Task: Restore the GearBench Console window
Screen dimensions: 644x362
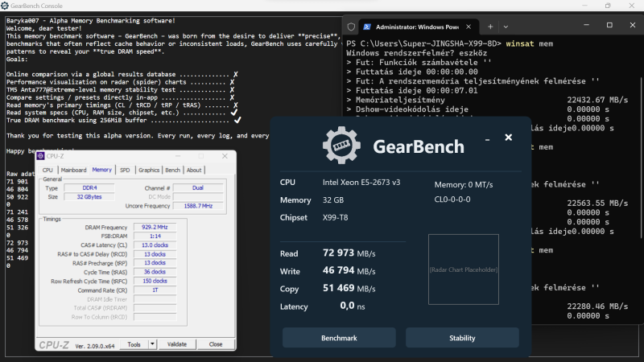Action: pyautogui.click(x=608, y=6)
